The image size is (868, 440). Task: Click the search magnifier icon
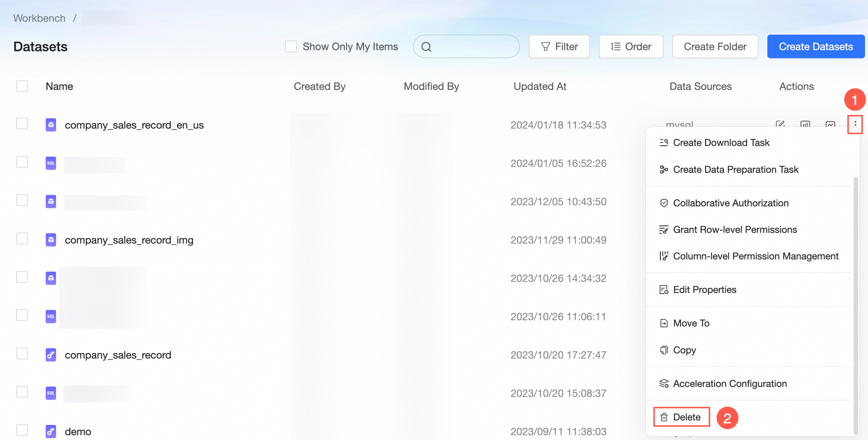coord(426,47)
